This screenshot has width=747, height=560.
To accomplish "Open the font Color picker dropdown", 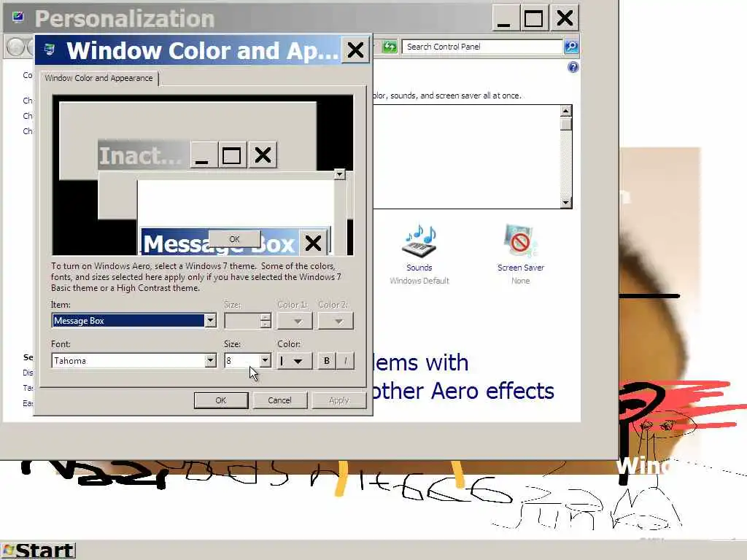I will point(295,361).
